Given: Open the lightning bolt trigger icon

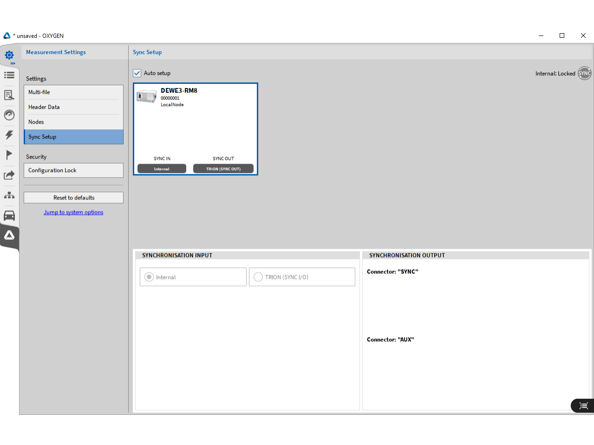Looking at the screenshot, I should pyautogui.click(x=9, y=135).
